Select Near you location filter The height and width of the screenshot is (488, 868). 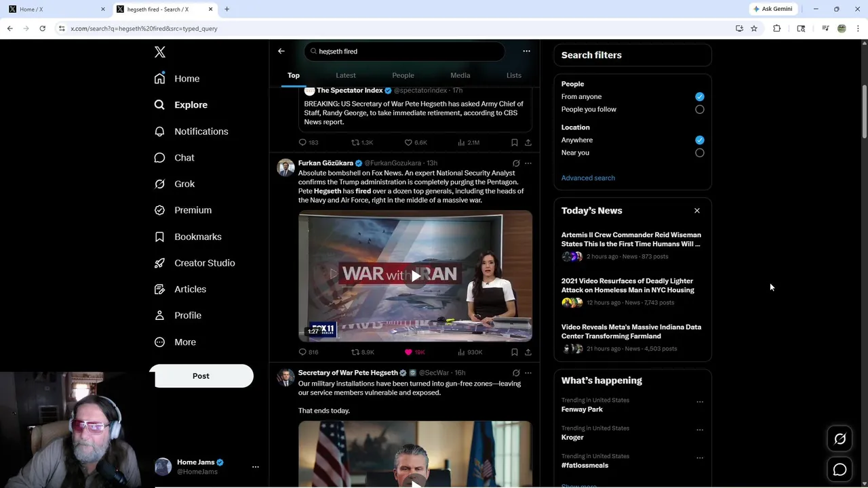[x=700, y=153]
